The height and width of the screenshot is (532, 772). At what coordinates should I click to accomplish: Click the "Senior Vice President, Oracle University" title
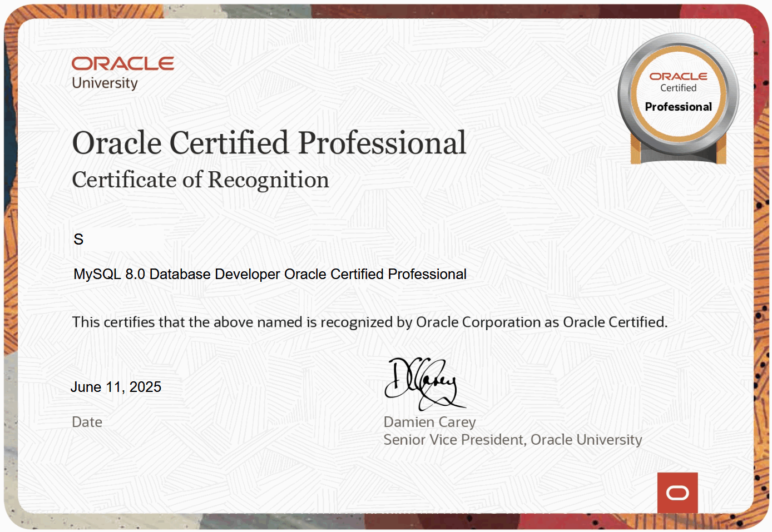click(513, 440)
